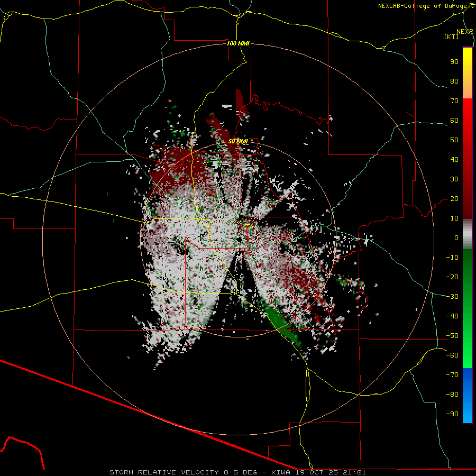Click the "100 NMI" range ring label

(238, 43)
